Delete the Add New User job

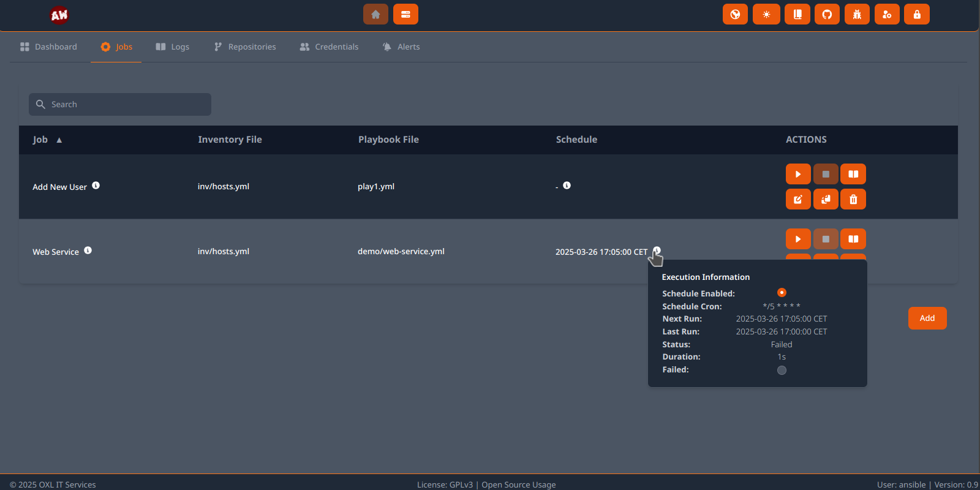coord(853,200)
